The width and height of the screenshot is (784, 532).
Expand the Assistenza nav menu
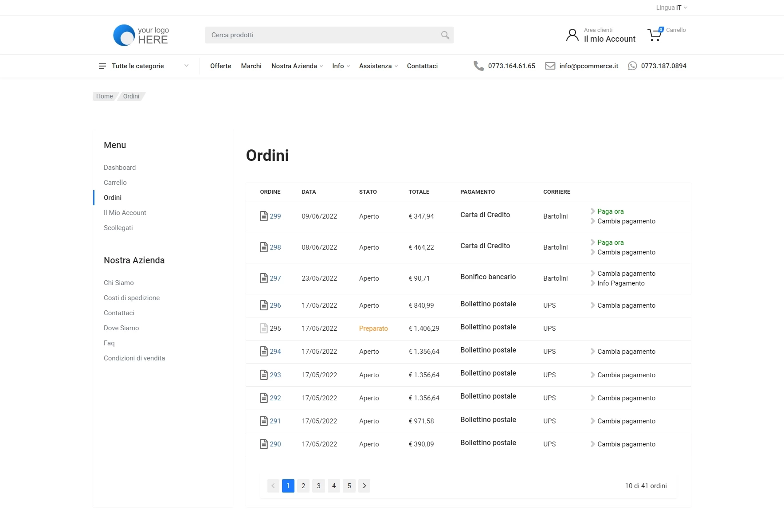(x=378, y=66)
